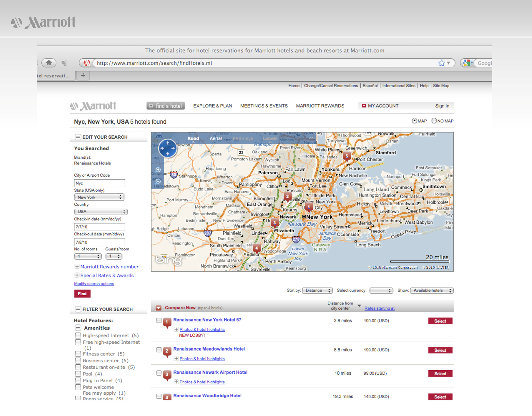This screenshot has height=416, width=532.
Task: Click the Compare Now arrow icon
Action: pos(158,308)
